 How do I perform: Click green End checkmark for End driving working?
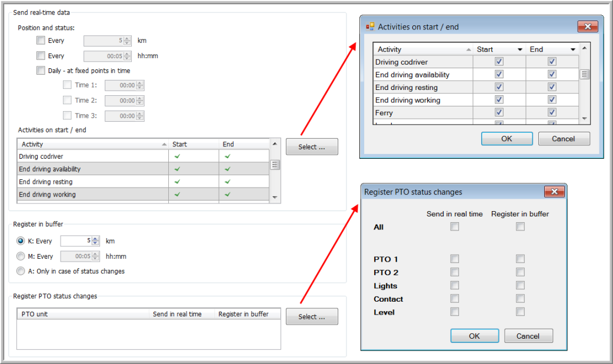tap(227, 195)
